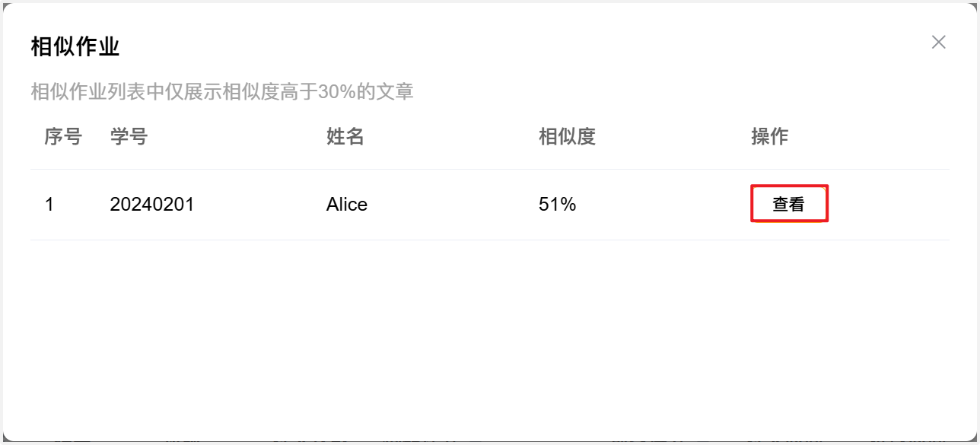Screen dimensions: 980x445
Task: Close the 相似作业 dialog with X icon
Action: [x=938, y=42]
